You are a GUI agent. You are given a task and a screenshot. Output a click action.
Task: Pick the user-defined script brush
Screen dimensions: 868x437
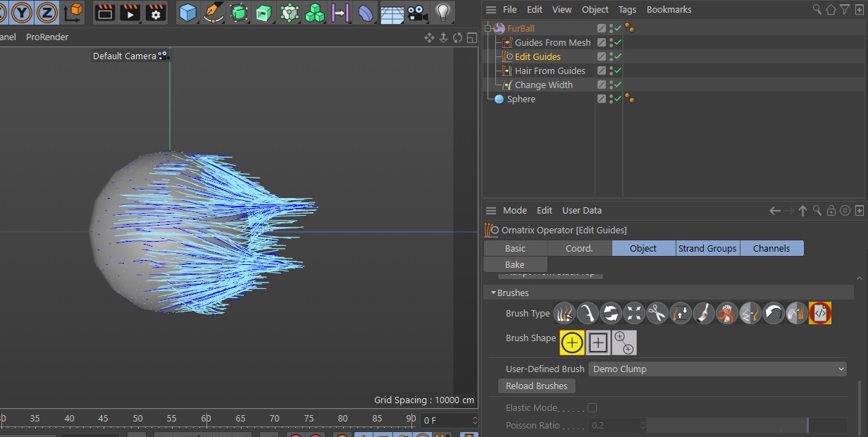820,313
